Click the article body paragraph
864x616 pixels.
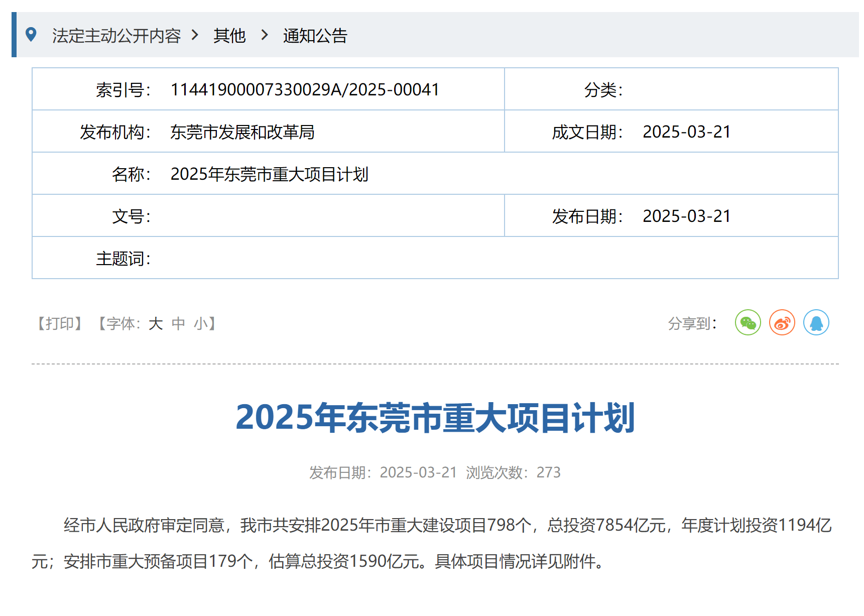coord(432,543)
